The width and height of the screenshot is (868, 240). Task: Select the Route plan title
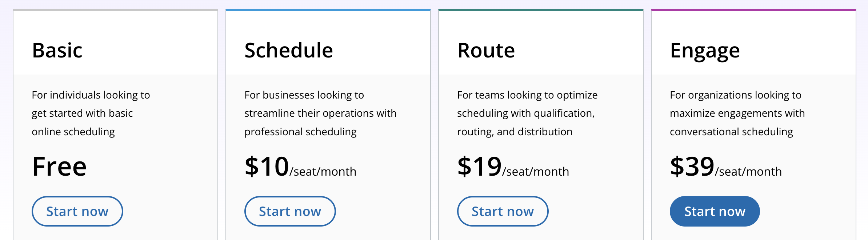click(x=486, y=50)
